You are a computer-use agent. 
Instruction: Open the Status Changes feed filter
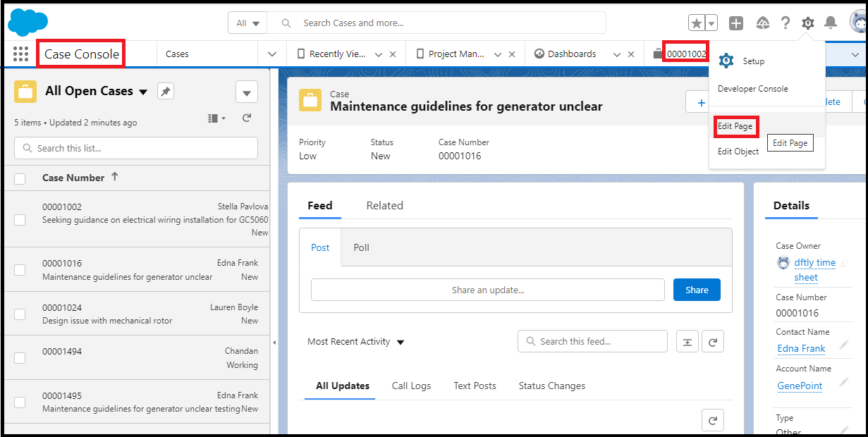pyautogui.click(x=551, y=386)
